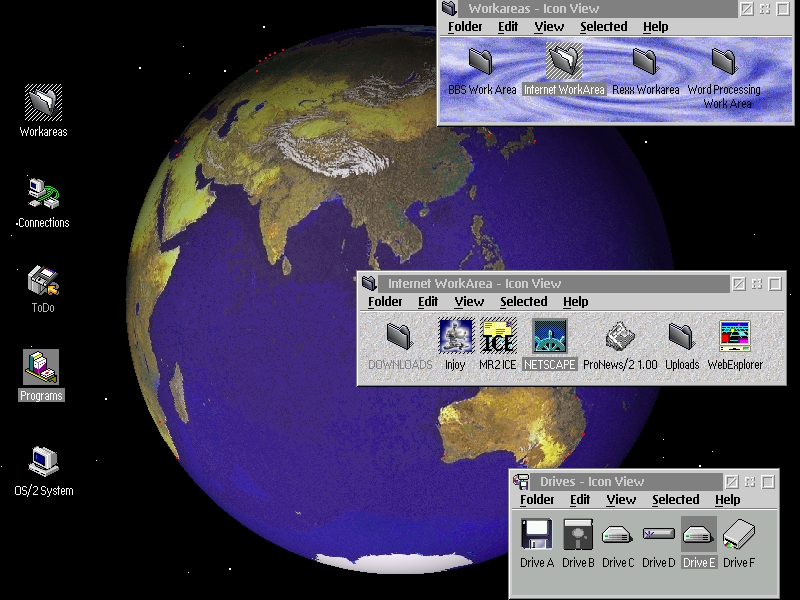Select the Programs desktop icon
The height and width of the screenshot is (600, 800).
pyautogui.click(x=41, y=367)
